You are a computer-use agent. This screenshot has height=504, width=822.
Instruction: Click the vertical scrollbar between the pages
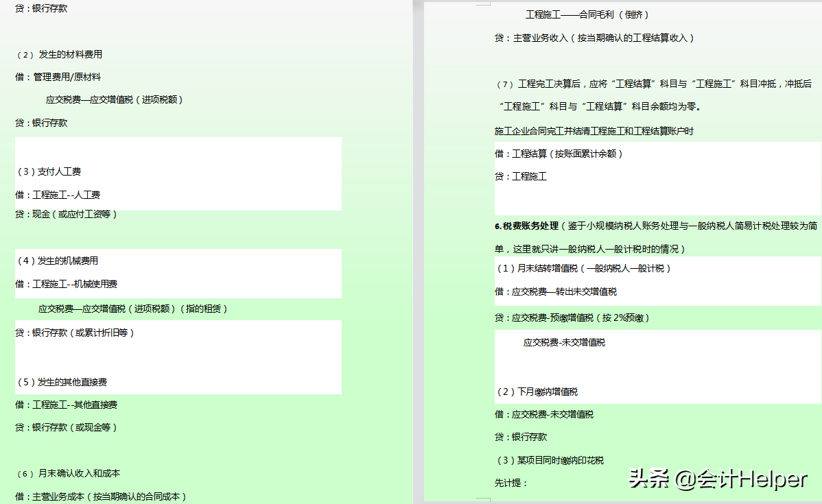tap(417, 252)
